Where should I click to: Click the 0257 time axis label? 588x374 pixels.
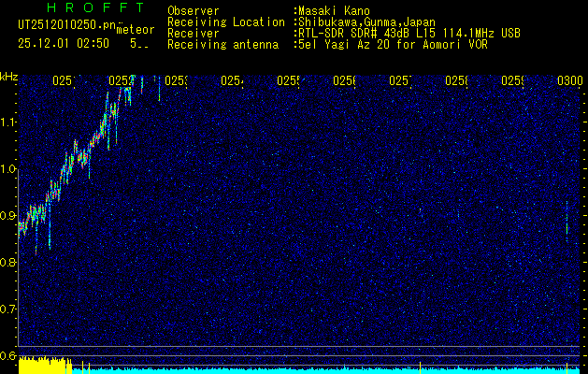click(400, 80)
